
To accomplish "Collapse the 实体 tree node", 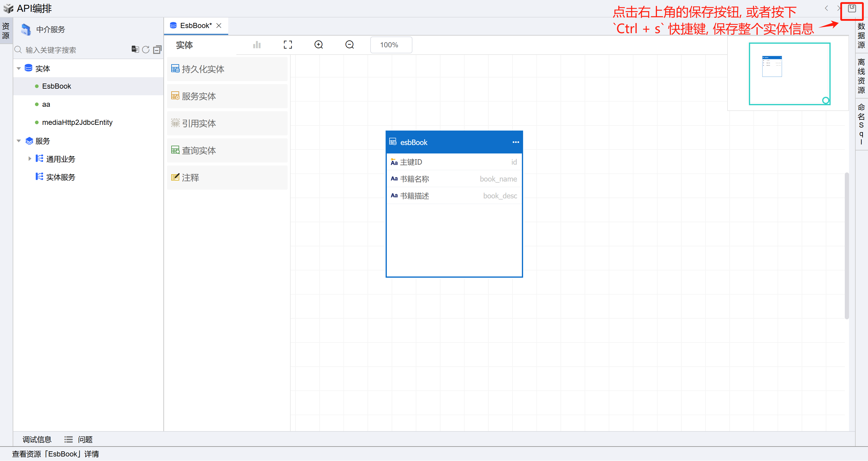I will pyautogui.click(x=19, y=68).
